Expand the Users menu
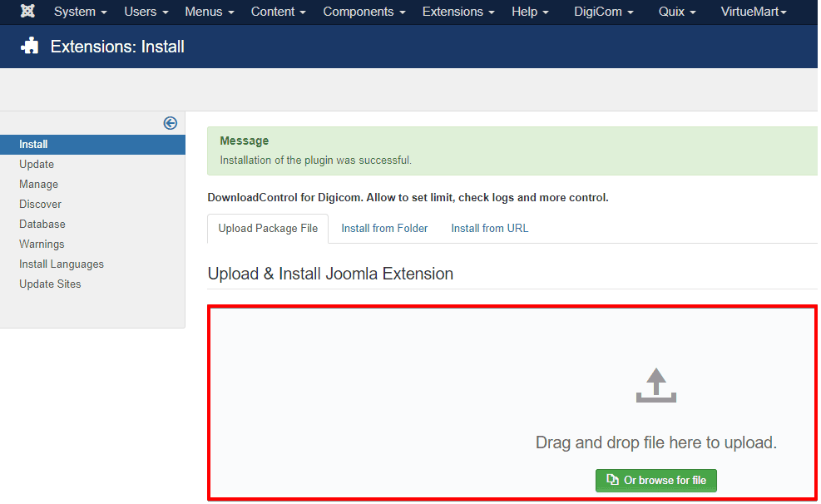 pyautogui.click(x=146, y=12)
